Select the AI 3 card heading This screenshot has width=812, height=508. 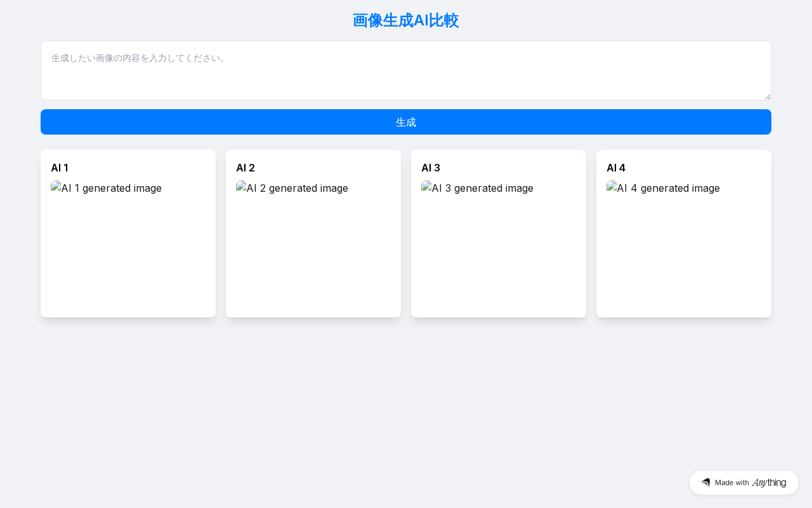coord(431,168)
